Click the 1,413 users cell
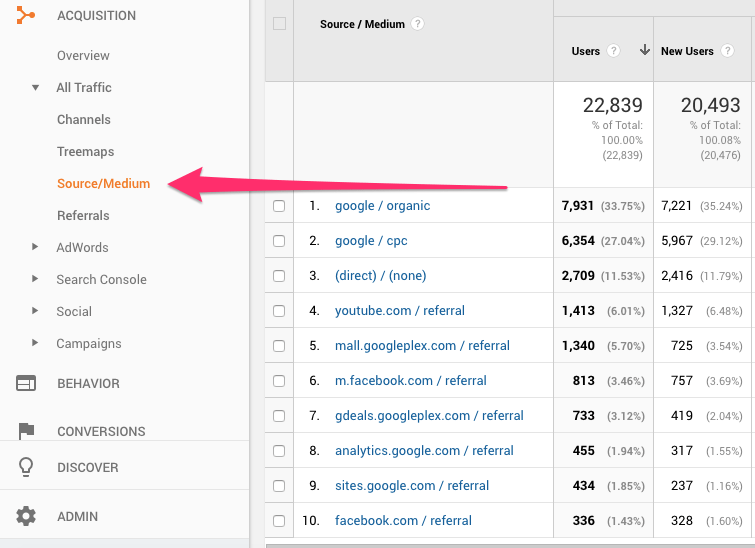Viewport: 755px width, 548px height. click(x=578, y=311)
